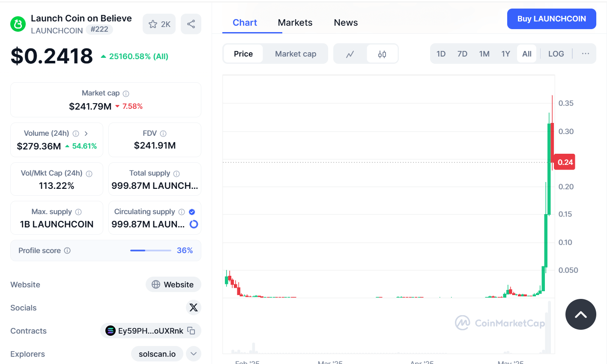Click the Launch Coin green logo icon
Image resolution: width=607 pixels, height=364 pixels.
(x=18, y=24)
